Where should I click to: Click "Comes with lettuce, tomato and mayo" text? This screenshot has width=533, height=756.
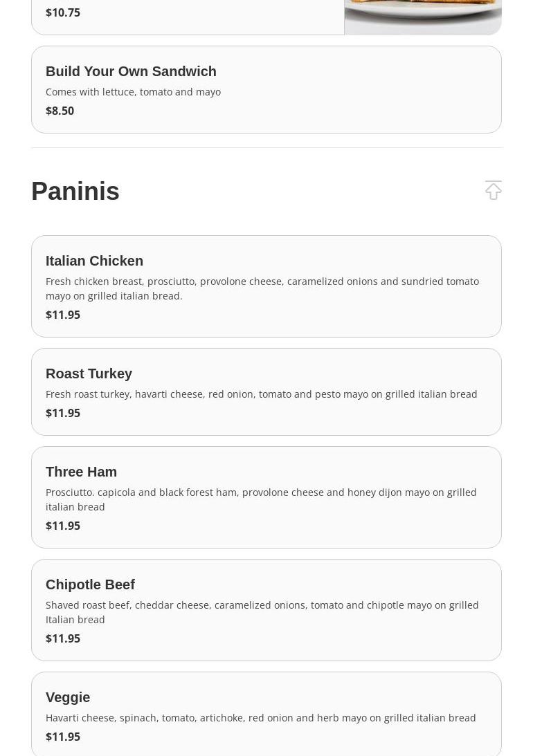tap(133, 92)
